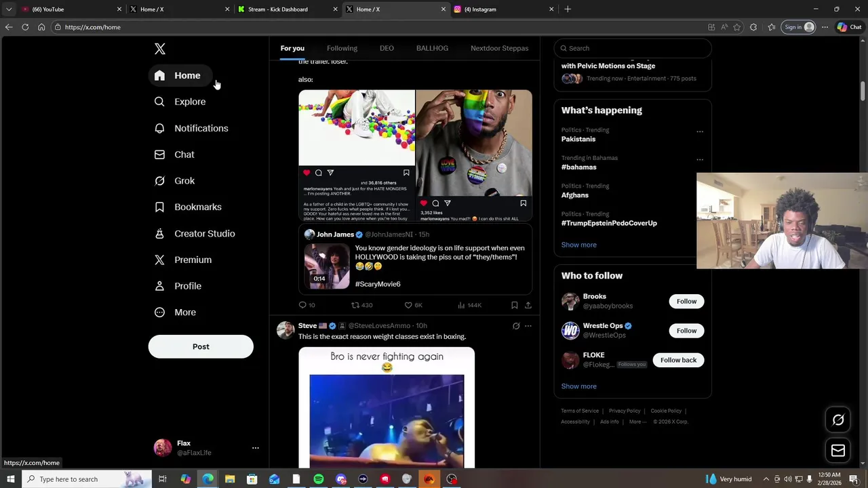This screenshot has height=488, width=868.
Task: Expand the More menu in sidebar
Action: point(175,312)
